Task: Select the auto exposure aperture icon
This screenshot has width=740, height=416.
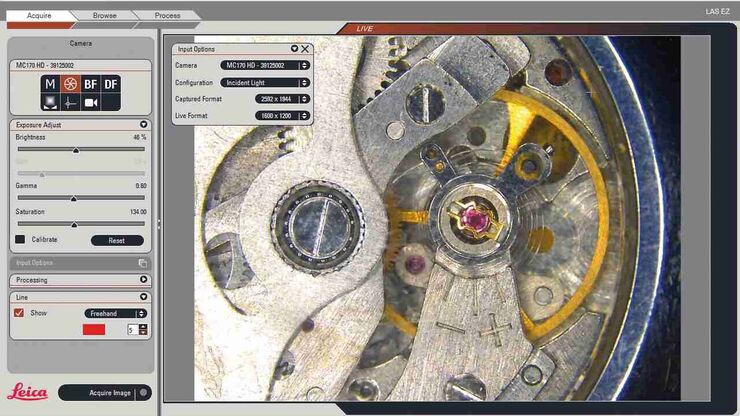Action: click(x=70, y=84)
